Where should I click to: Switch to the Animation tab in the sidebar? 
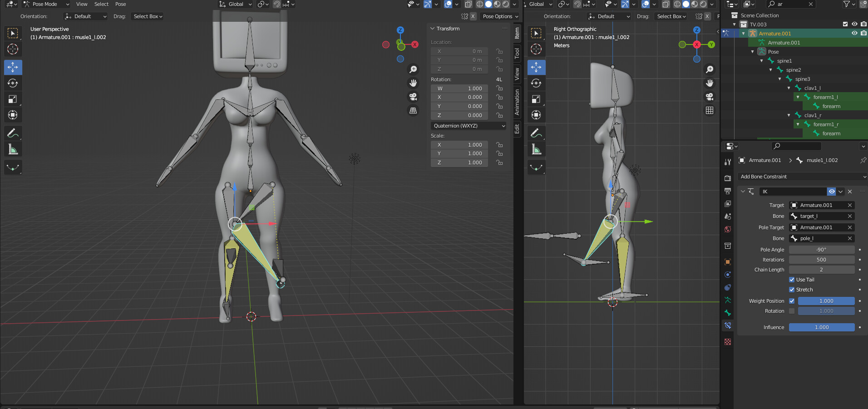(x=517, y=101)
